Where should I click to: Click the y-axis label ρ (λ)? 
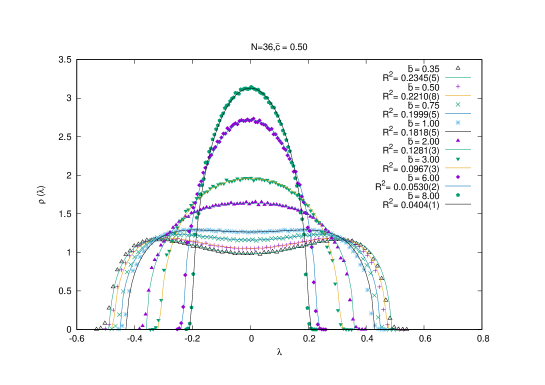(42, 195)
